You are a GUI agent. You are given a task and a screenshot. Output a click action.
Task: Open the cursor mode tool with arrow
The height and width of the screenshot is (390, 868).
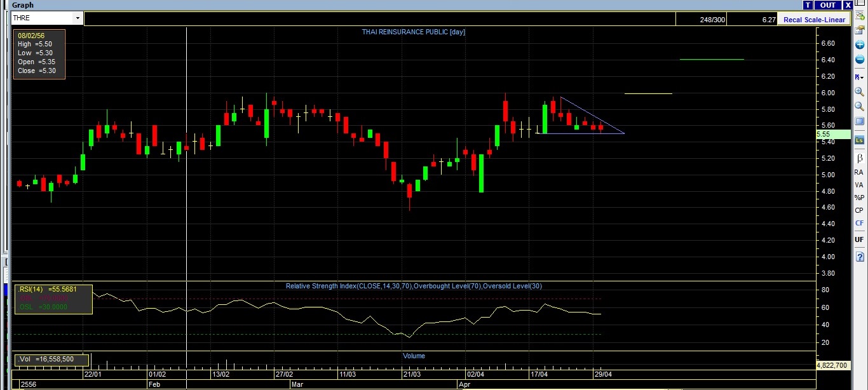pos(859,76)
